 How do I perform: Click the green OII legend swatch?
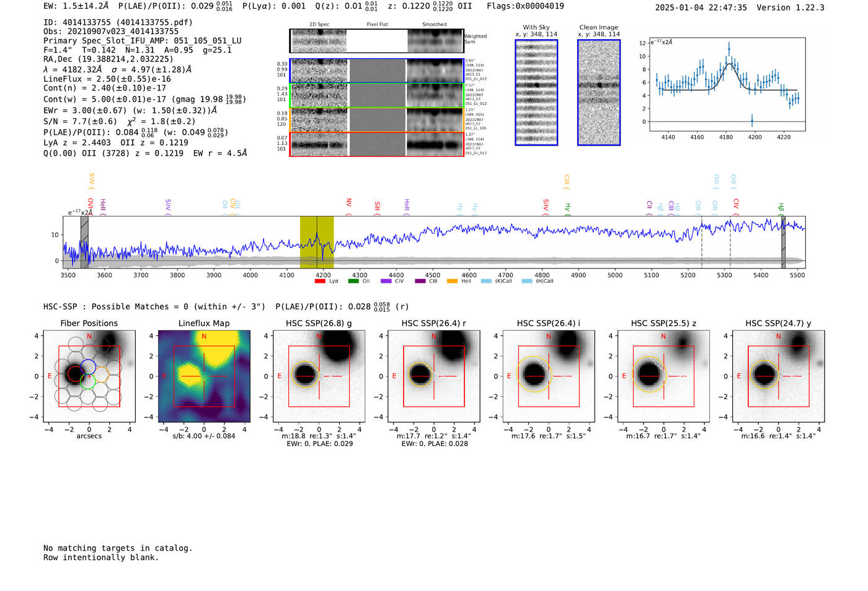point(353,281)
